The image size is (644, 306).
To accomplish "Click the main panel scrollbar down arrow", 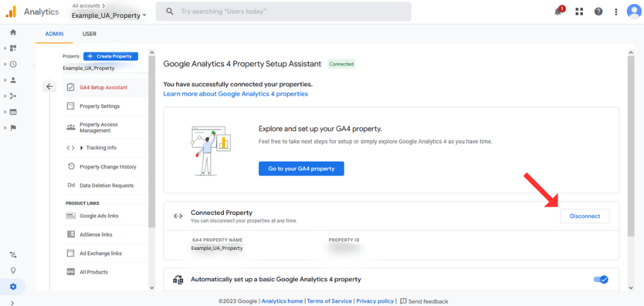I will 632,288.
